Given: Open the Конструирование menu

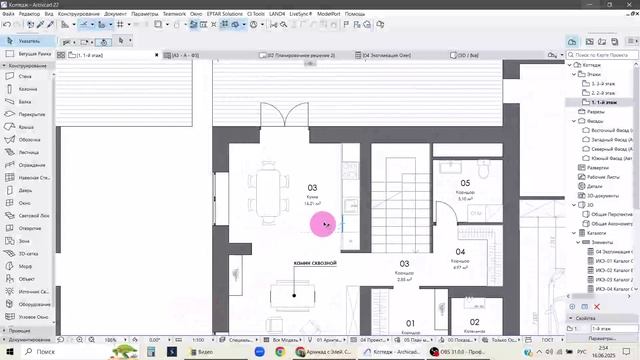Looking at the screenshot, I should pos(79,14).
